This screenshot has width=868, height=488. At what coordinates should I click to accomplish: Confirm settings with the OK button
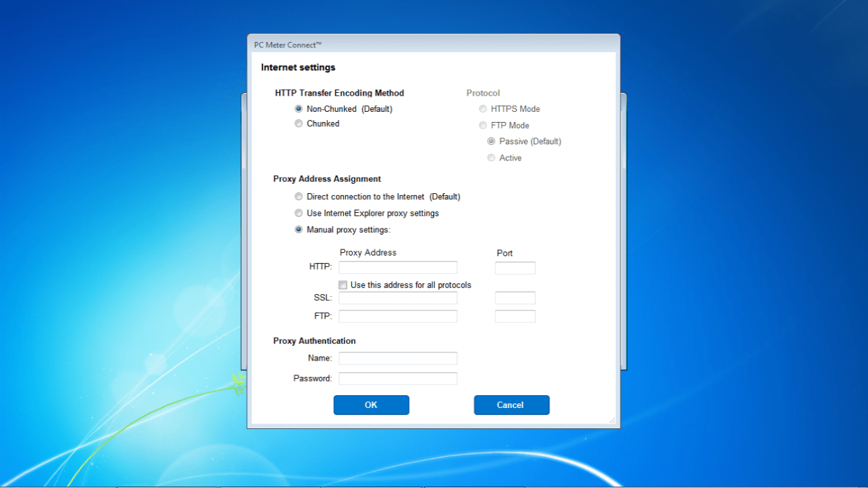click(372, 405)
